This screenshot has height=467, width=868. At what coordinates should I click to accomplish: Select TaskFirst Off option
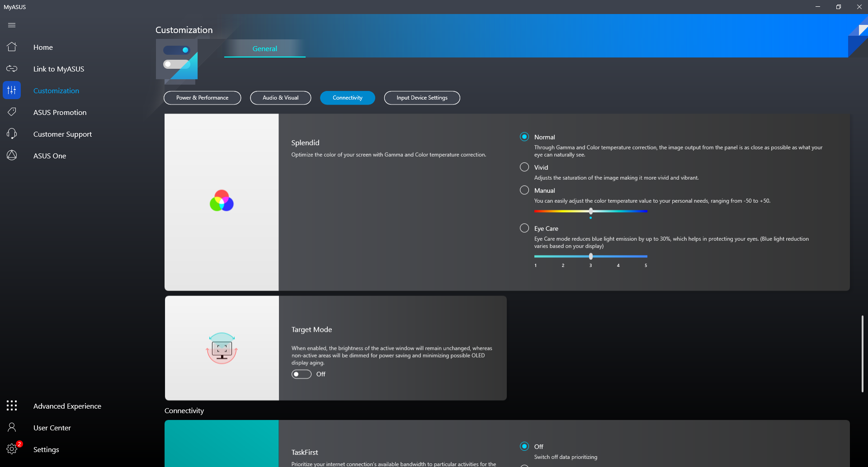(x=524, y=446)
